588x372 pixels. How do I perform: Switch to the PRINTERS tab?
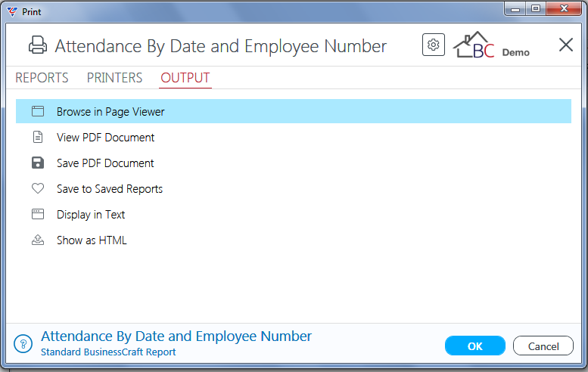[114, 78]
